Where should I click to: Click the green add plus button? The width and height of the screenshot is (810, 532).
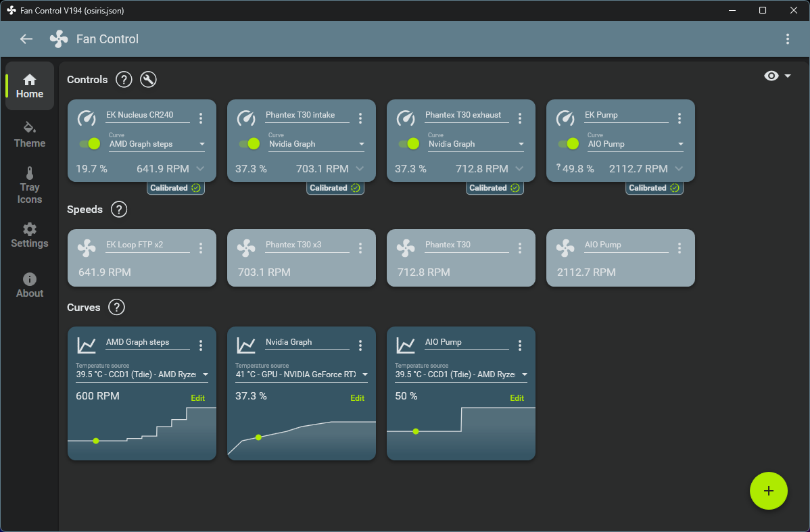coord(769,490)
